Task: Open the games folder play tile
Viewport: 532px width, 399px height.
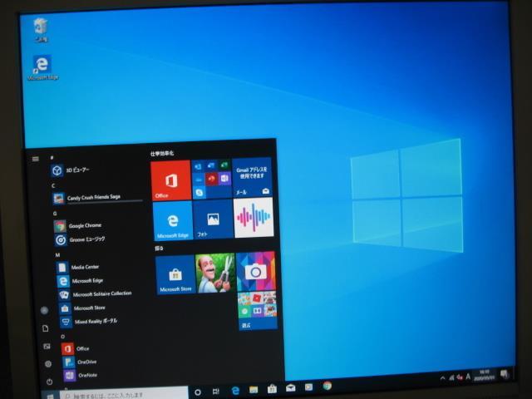Action: click(258, 310)
